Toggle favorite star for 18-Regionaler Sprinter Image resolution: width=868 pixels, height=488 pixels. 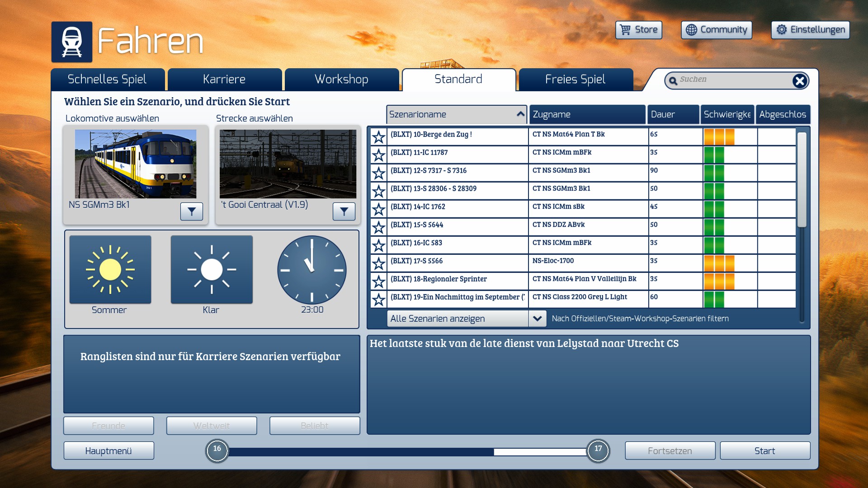tap(379, 282)
